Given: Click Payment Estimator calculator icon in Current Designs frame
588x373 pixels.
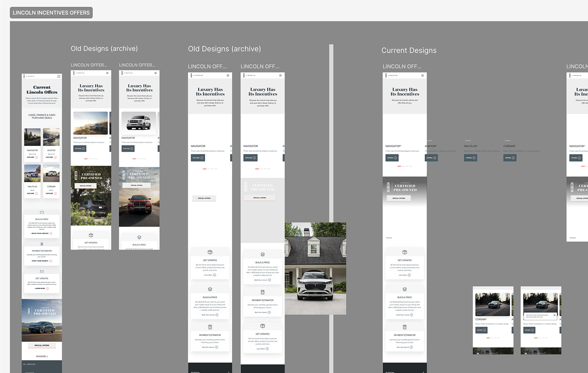Looking at the screenshot, I should [405, 327].
